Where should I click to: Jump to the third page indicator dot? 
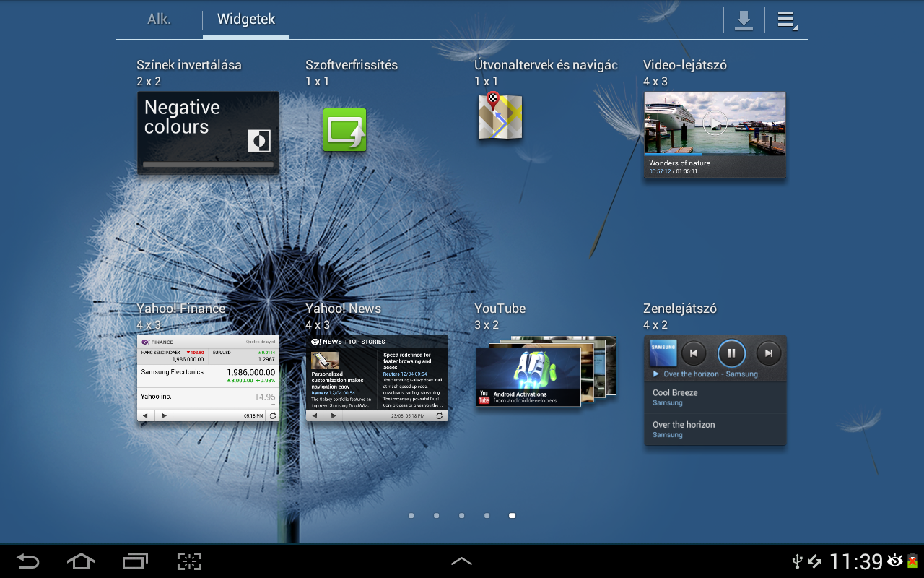pyautogui.click(x=462, y=516)
